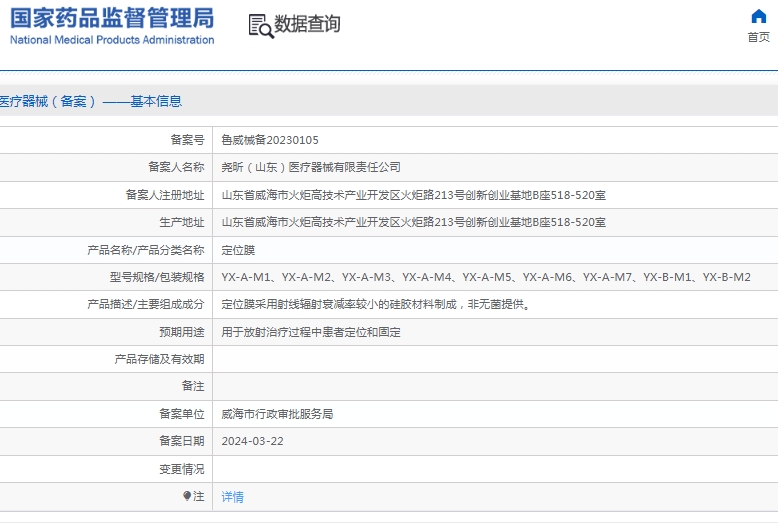
Task: Click the 备注 row label
Action: pyautogui.click(x=193, y=386)
